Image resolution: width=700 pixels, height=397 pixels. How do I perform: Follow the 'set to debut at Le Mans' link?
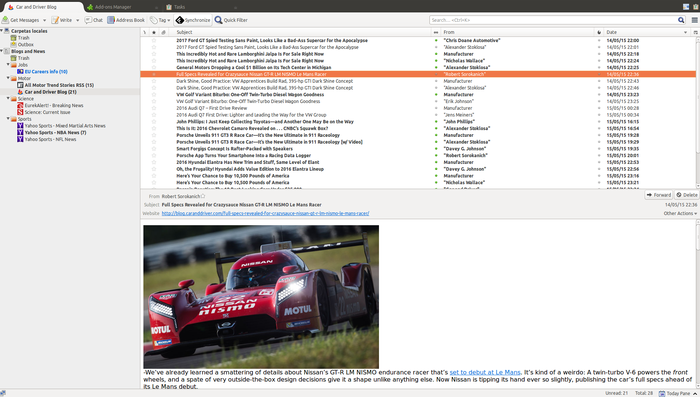tap(485, 372)
